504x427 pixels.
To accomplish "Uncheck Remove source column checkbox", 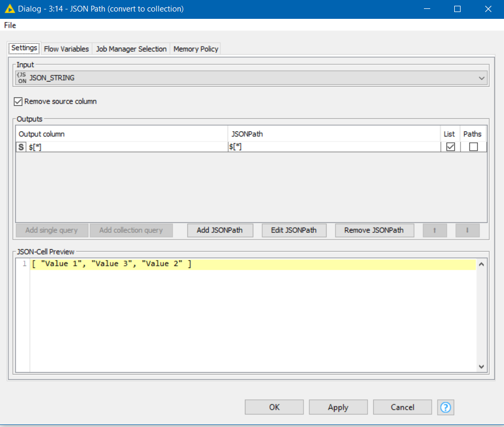I will 18,102.
